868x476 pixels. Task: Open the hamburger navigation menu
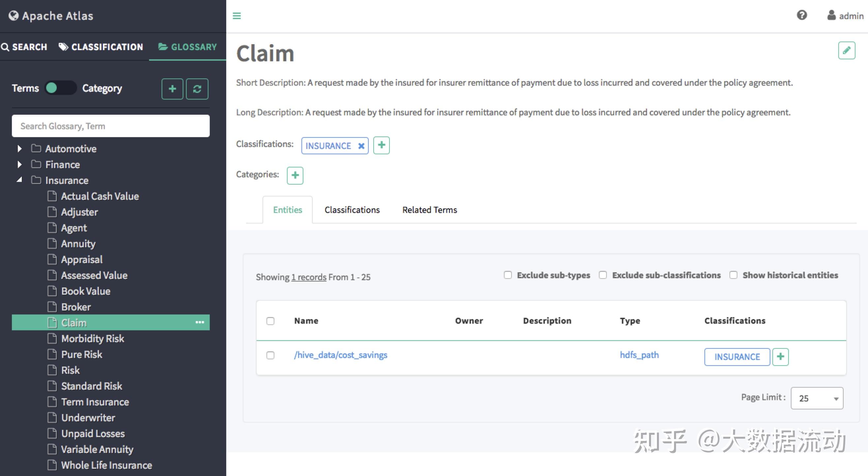point(237,16)
